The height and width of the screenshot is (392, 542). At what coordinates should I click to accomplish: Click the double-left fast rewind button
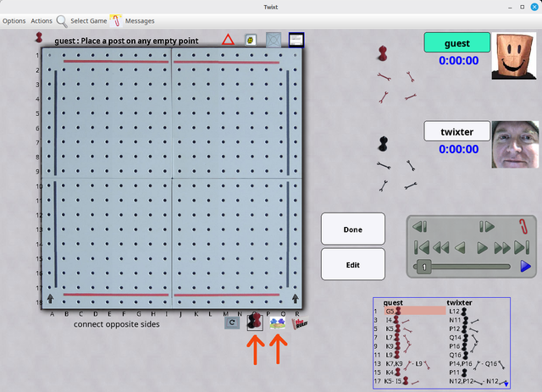coord(441,247)
